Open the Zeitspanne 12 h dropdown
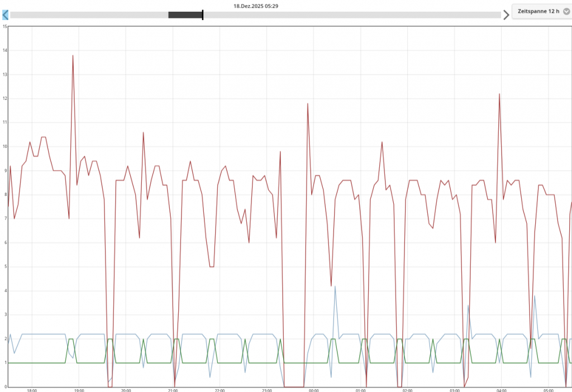 [538, 11]
